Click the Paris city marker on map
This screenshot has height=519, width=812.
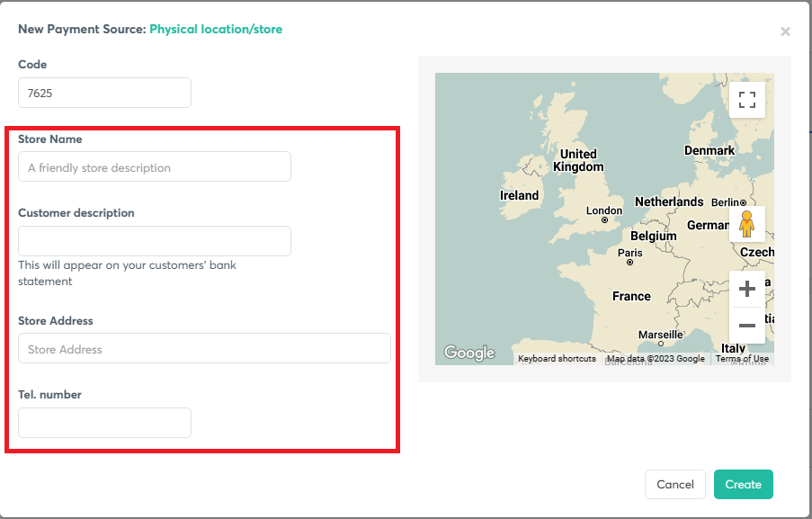[x=629, y=262]
